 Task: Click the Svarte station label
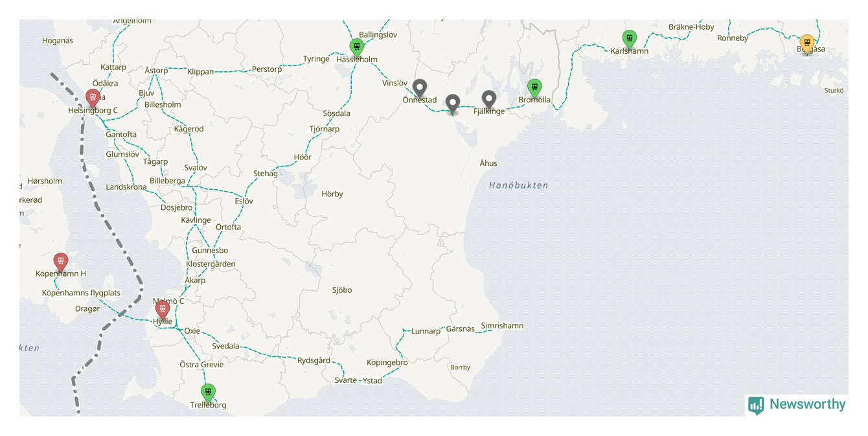(x=346, y=380)
